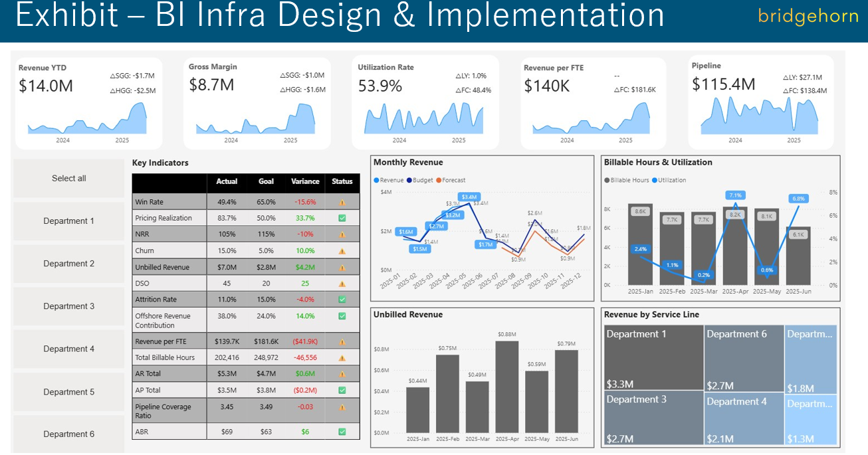Click the Total Billable Hours warning icon

pos(342,357)
